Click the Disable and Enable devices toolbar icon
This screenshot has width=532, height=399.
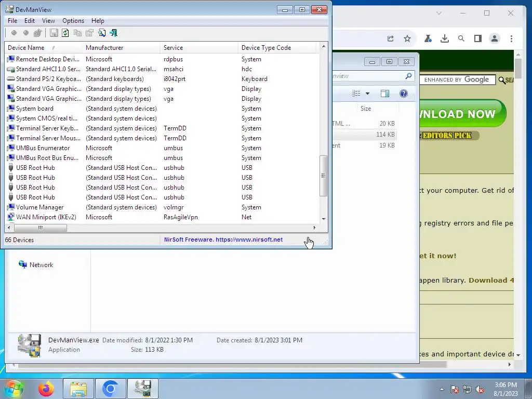point(37,33)
